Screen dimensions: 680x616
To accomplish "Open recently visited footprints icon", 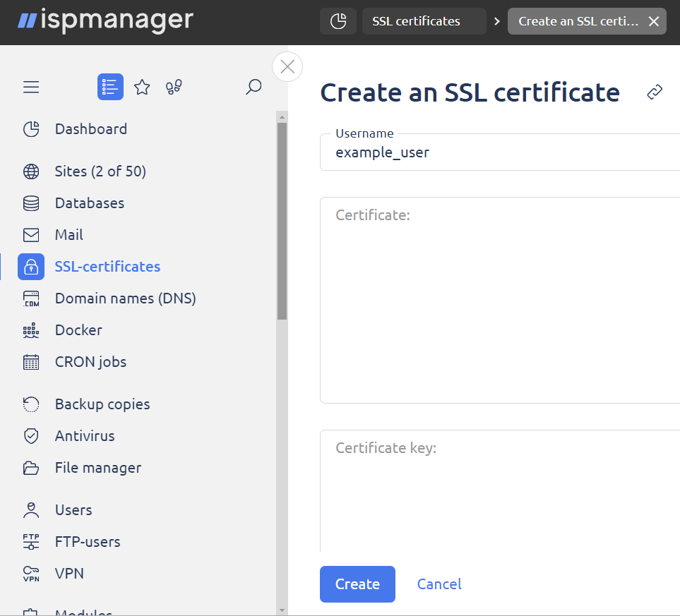I will point(174,87).
